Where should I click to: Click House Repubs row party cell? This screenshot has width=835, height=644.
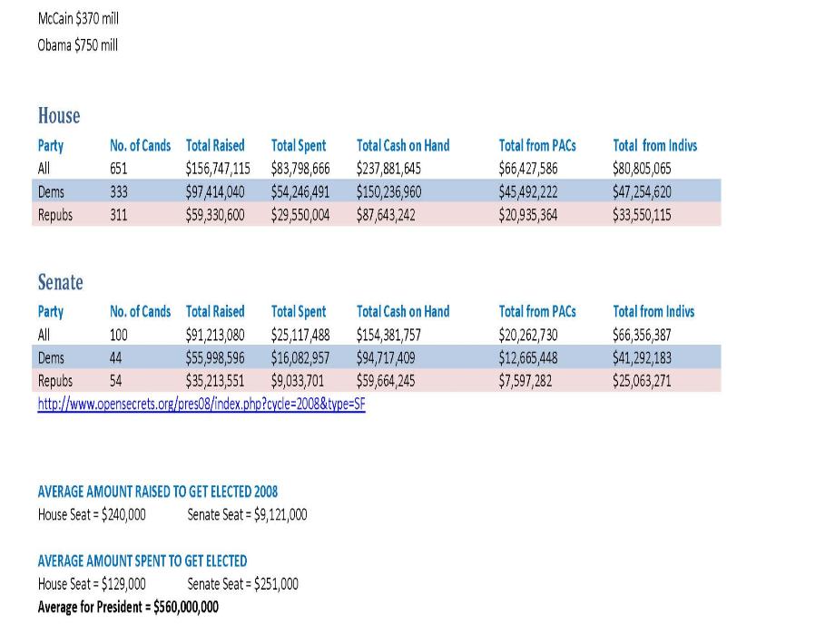[x=54, y=215]
